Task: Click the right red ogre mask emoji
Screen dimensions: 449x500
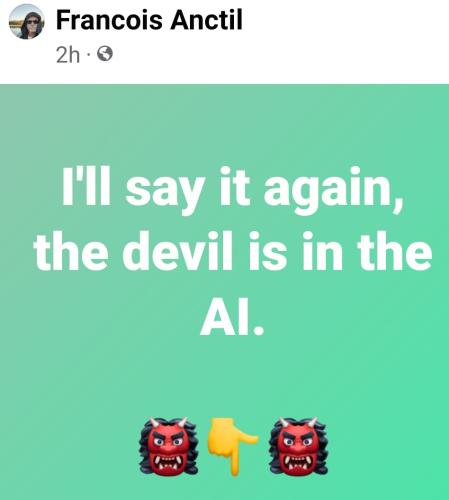Action: coord(298,446)
